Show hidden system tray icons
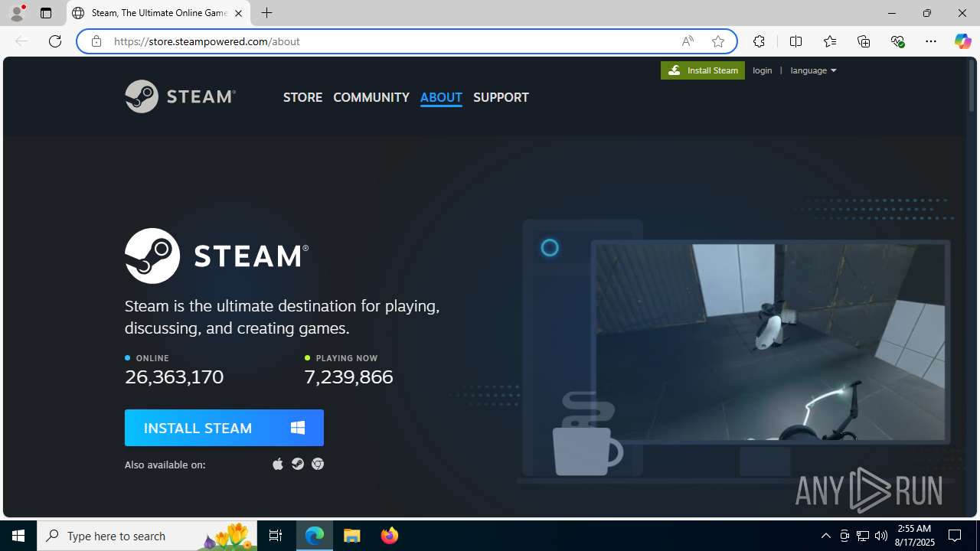 (826, 536)
